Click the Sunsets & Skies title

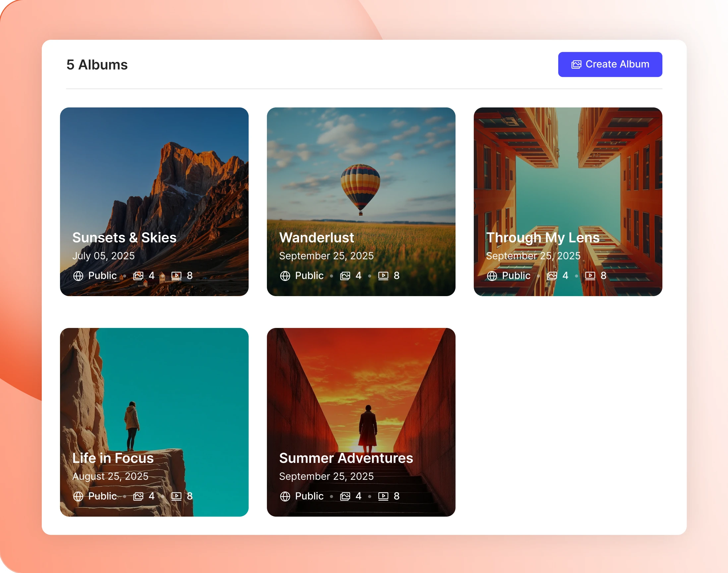click(124, 237)
